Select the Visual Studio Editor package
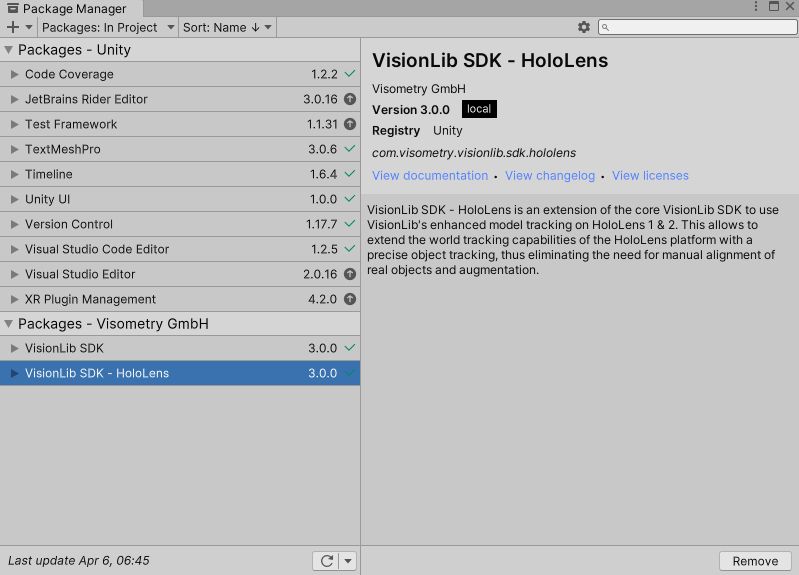The image size is (799, 575). pyautogui.click(x=180, y=274)
